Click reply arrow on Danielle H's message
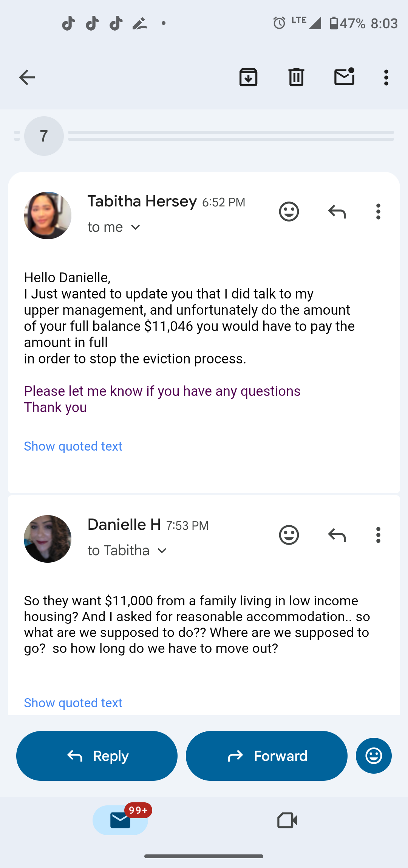The image size is (408, 868). tap(337, 535)
